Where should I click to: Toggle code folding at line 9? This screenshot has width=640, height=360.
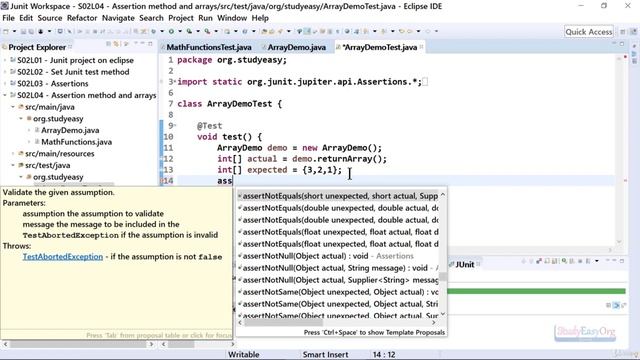point(175,126)
